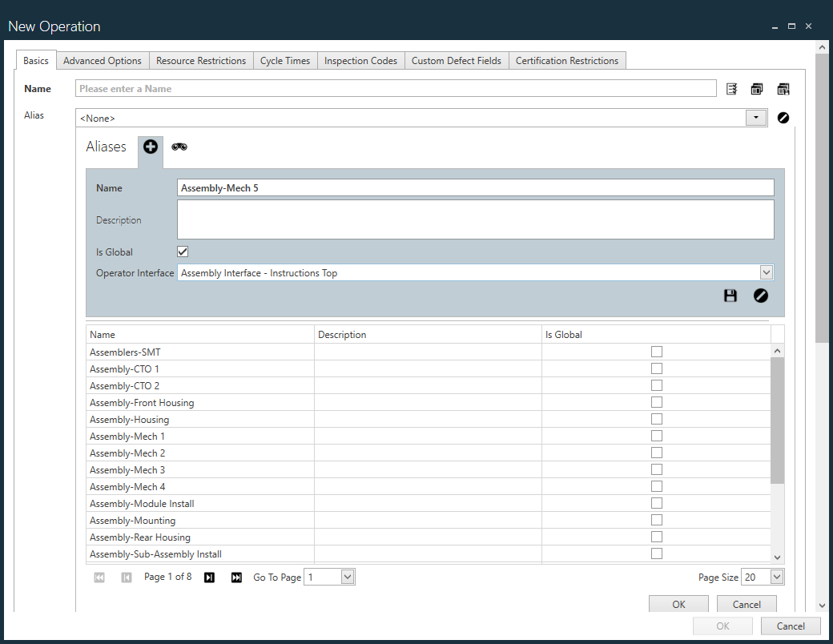Enable Is Global for Assembly-Mech 1

[657, 436]
